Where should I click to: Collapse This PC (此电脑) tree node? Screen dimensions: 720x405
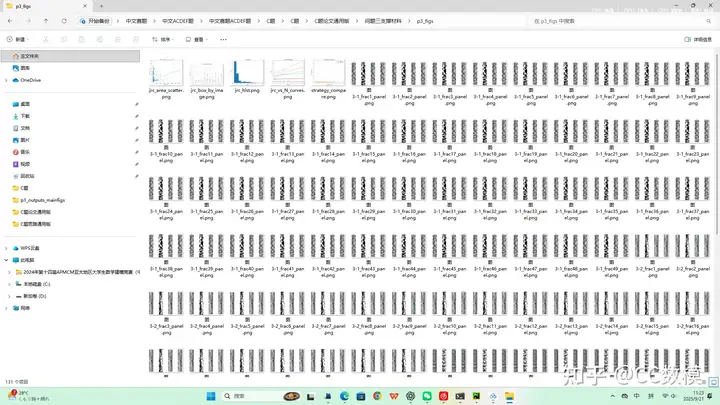point(6,260)
